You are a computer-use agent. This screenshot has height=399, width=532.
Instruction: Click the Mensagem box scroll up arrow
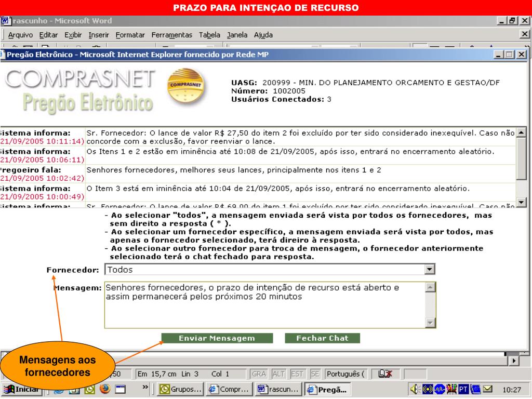tap(430, 287)
